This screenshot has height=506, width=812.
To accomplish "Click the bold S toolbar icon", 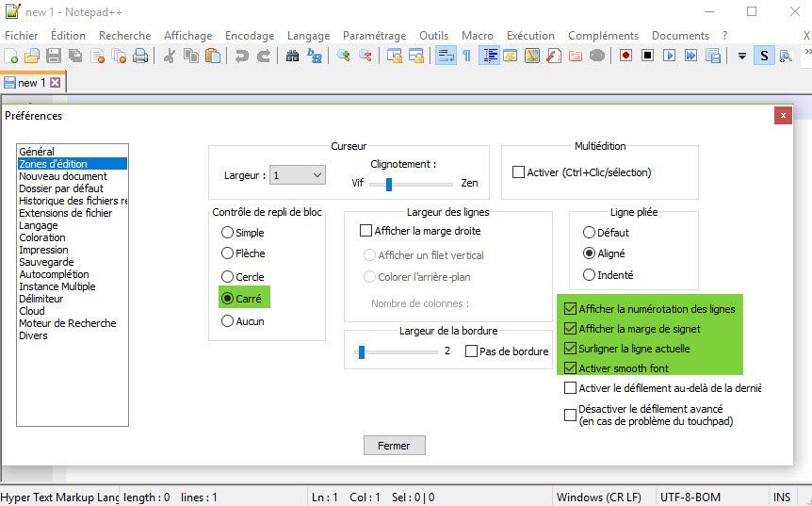I will [764, 56].
